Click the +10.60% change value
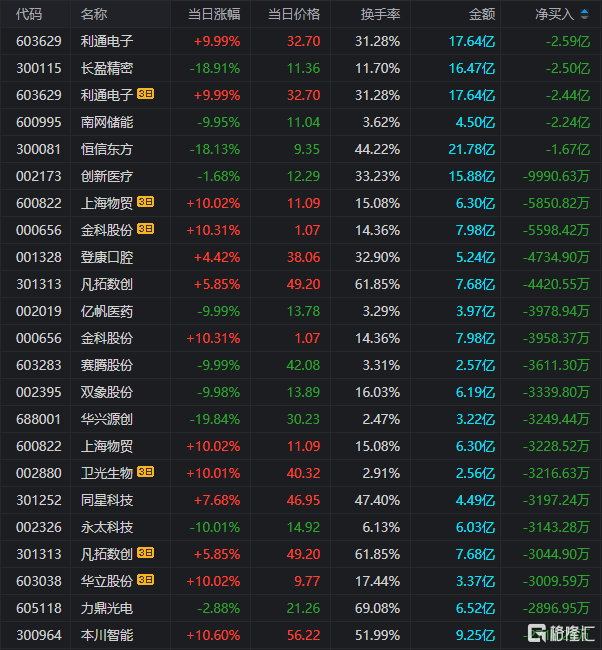The image size is (602, 650). pos(213,635)
